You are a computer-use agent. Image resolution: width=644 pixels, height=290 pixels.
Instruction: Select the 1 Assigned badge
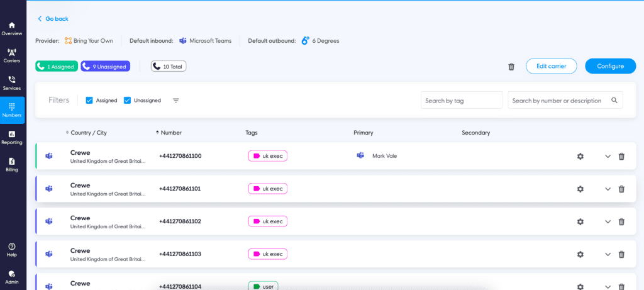[57, 67]
